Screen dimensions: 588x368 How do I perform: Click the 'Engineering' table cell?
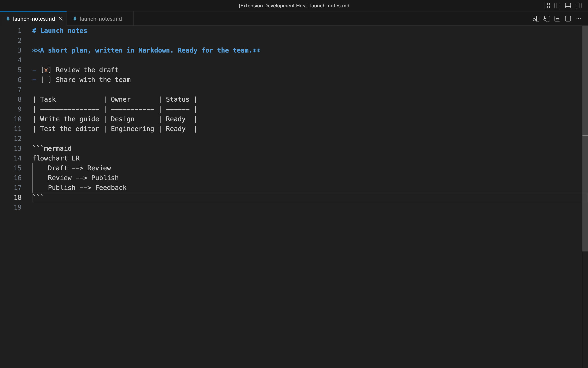tap(133, 129)
